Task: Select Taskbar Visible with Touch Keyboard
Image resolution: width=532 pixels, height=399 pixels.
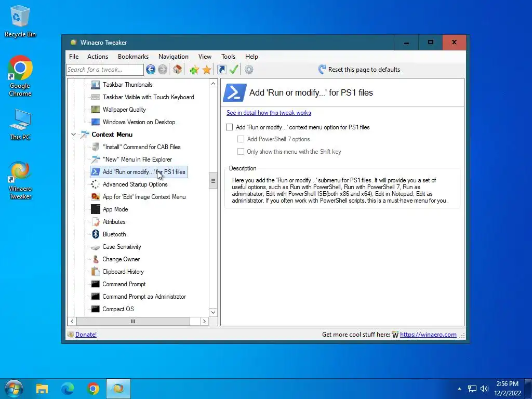Action: point(148,97)
